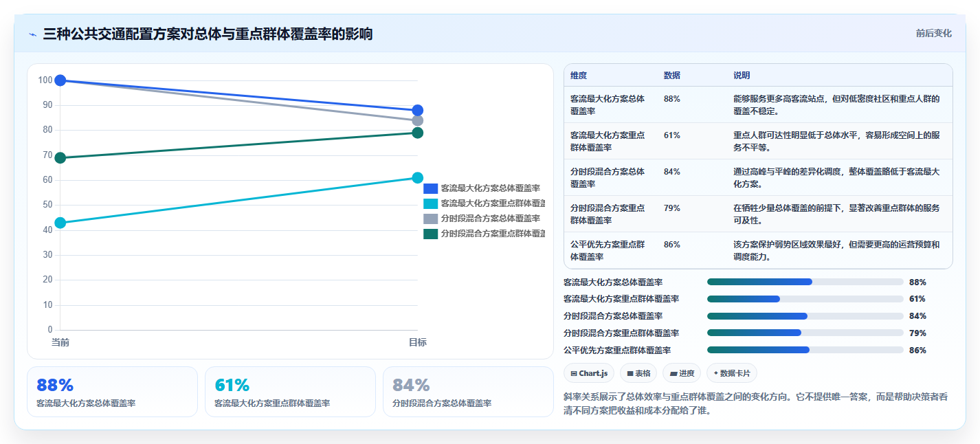Click description starting 能够服务更多高客流站点
Screen dimensions: 980x444
pos(836,104)
